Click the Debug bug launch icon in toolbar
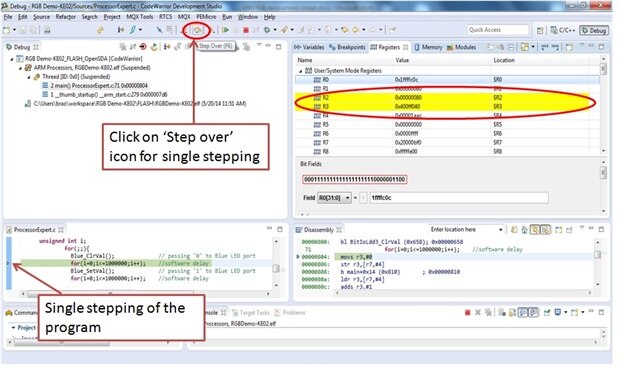 pyautogui.click(x=267, y=30)
